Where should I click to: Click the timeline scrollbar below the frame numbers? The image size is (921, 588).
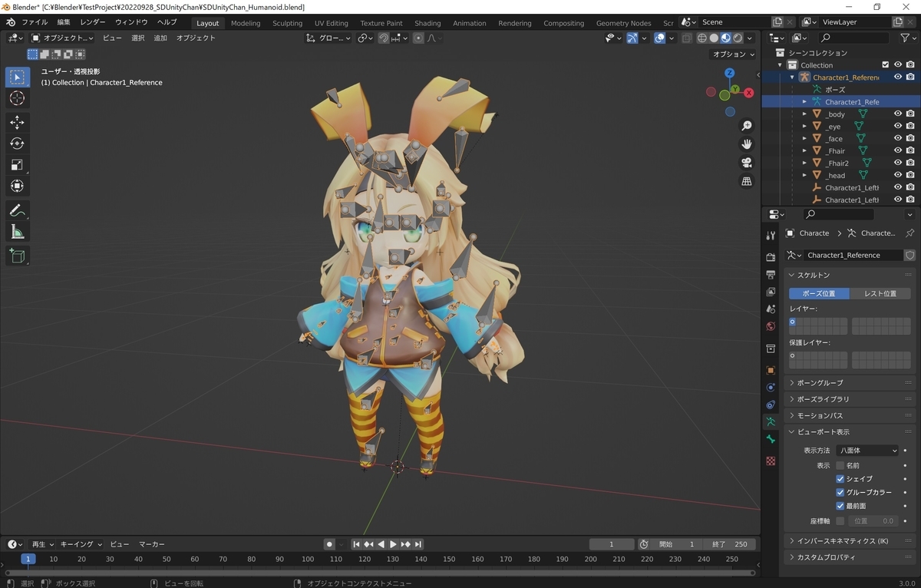pos(380,573)
